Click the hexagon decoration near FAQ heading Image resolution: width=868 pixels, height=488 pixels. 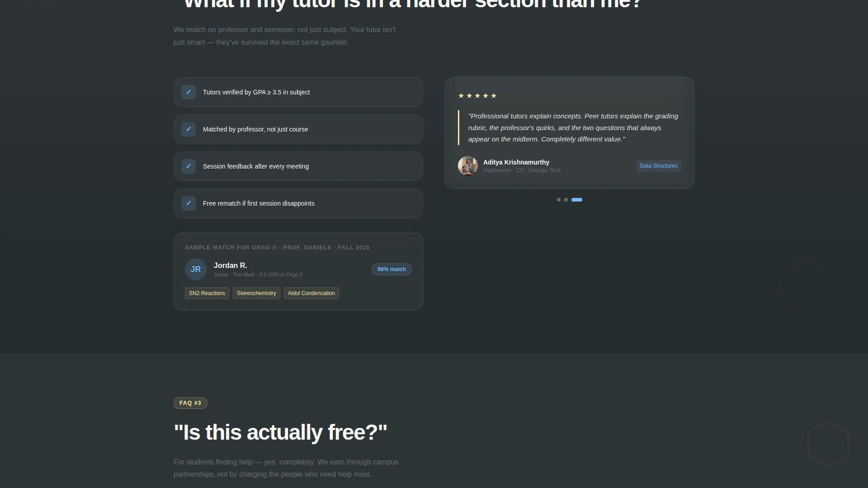[828, 444]
